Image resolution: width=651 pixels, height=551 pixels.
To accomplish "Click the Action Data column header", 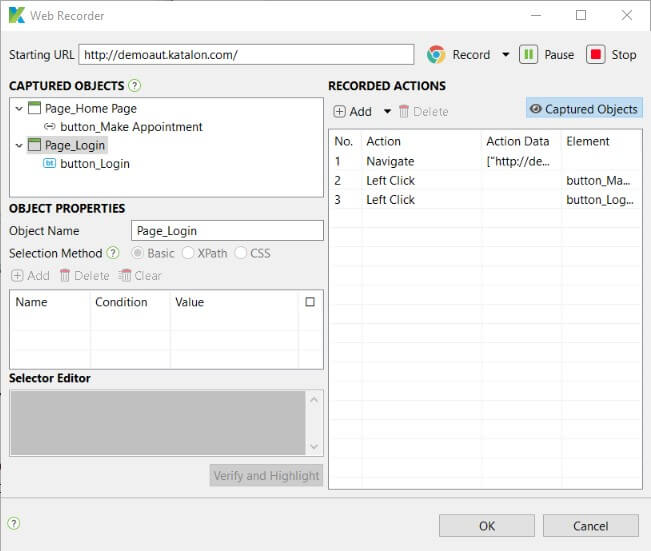I will [x=517, y=141].
